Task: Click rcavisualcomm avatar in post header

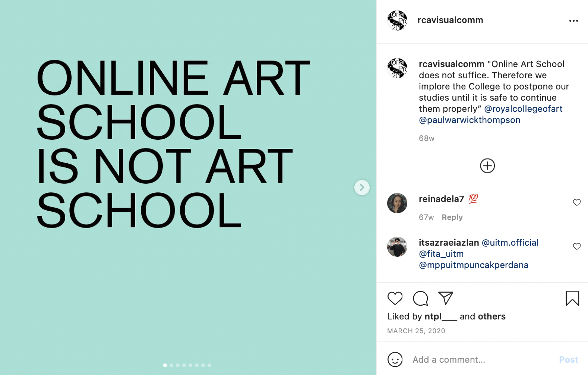Action: click(397, 21)
